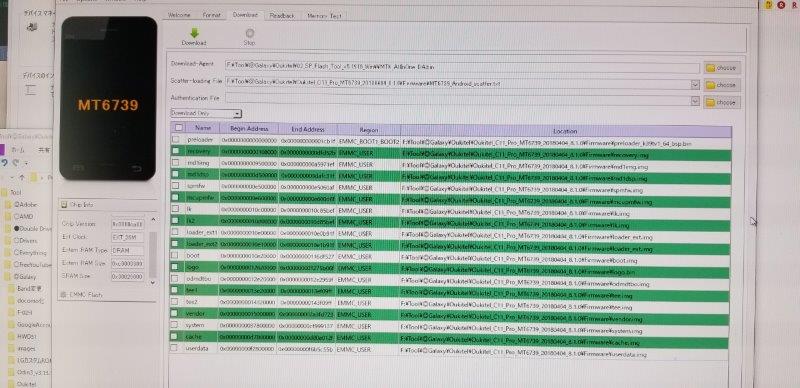Click the boot.img location cell
Screen dimensions: 800x388
click(x=564, y=260)
